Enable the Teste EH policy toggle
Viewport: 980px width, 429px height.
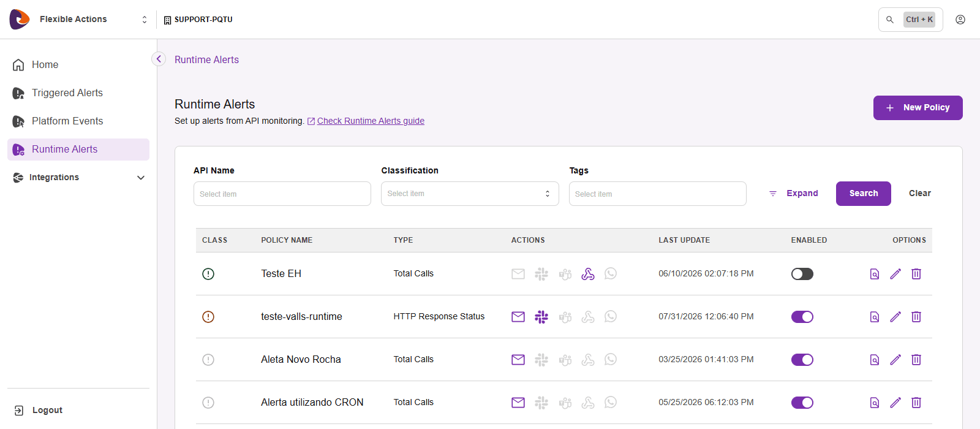pos(802,274)
